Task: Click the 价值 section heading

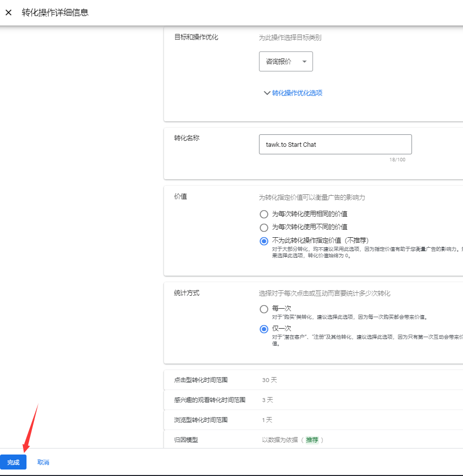Action: (180, 197)
